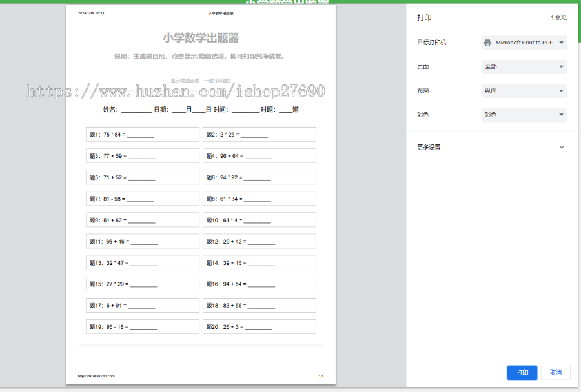Click question box 题5: 71 + 52
The width and height of the screenshot is (581, 392).
142,177
